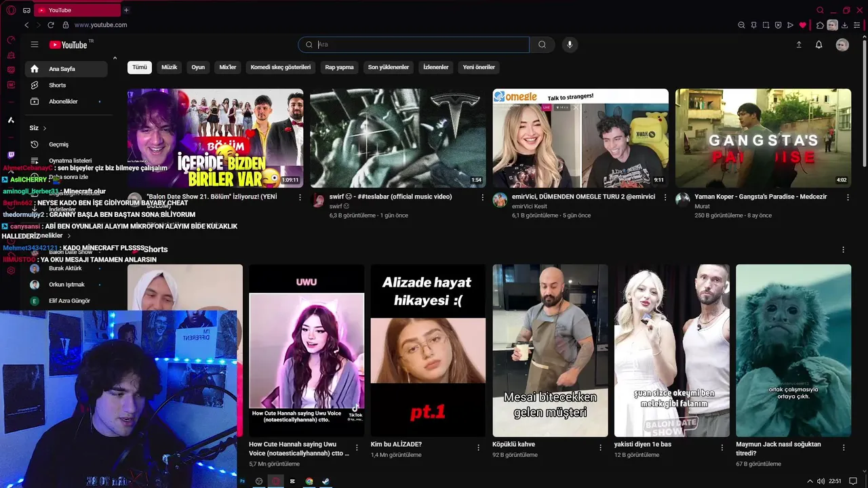Open the YouTube account avatar menu
868x488 pixels.
click(x=842, y=45)
